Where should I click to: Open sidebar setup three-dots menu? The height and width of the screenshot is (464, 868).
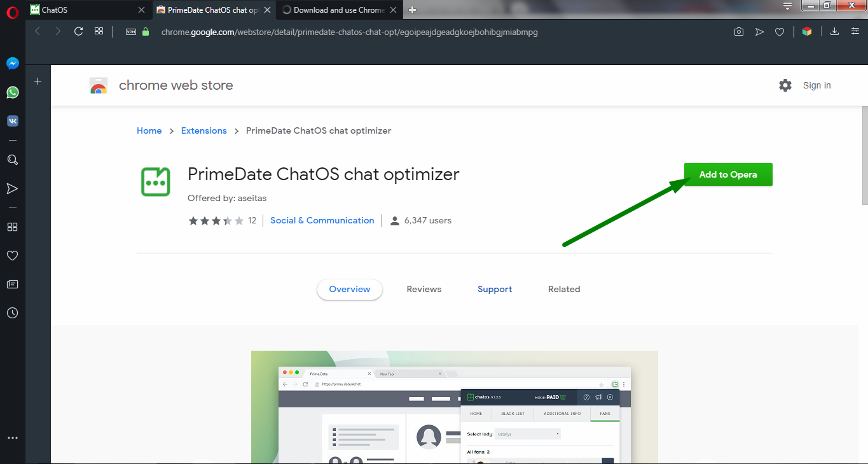coord(13,438)
